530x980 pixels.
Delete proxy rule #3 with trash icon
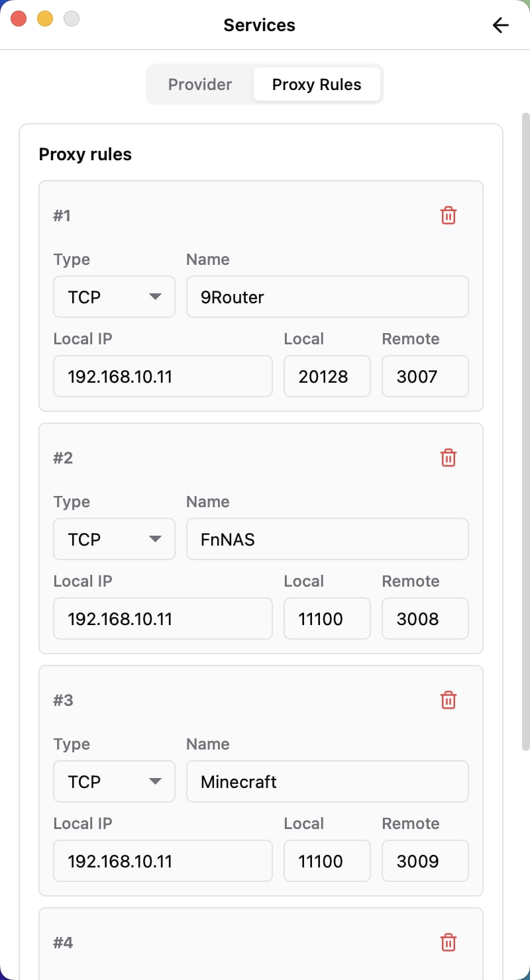tap(449, 700)
